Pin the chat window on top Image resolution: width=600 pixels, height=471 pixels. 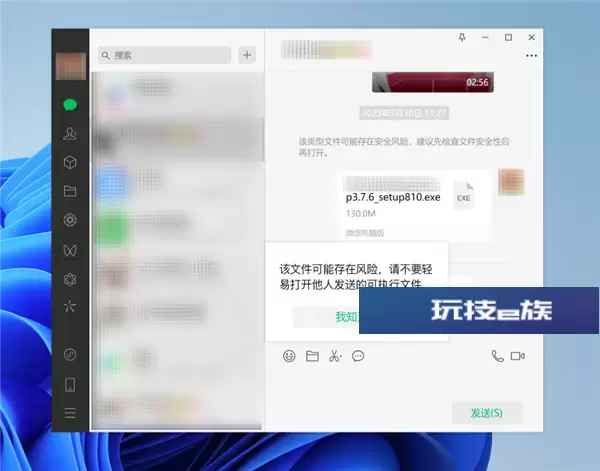pyautogui.click(x=462, y=37)
